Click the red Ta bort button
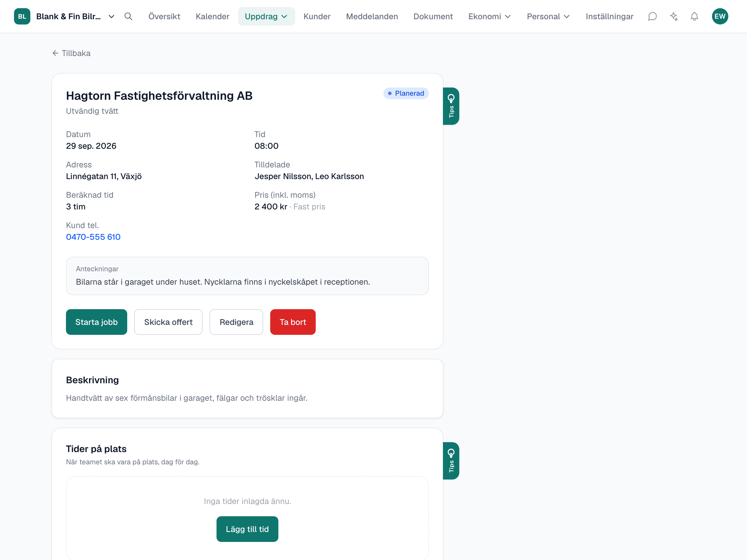Screen dimensions: 747x560 tap(293, 322)
